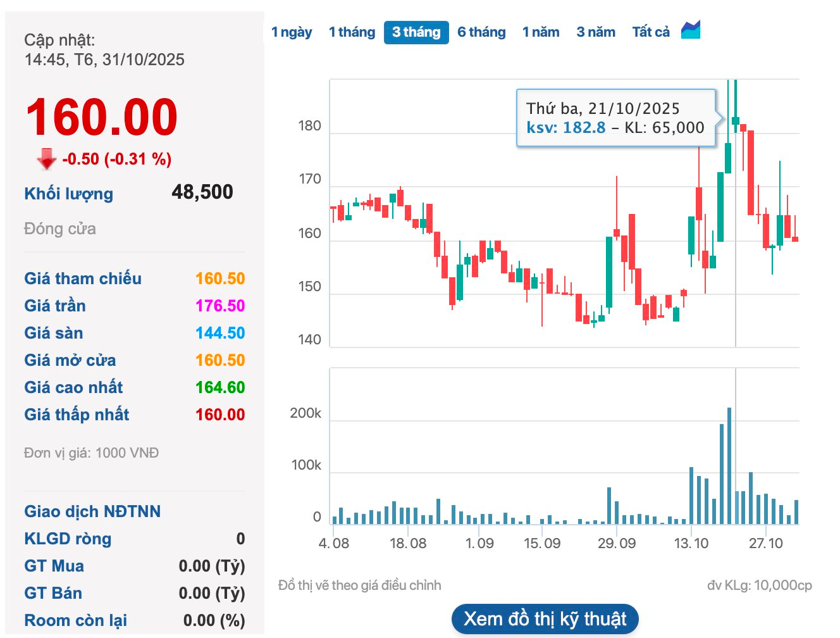840x638 pixels.
Task: Click the Giá sàn value 144.50
Action: (x=219, y=333)
